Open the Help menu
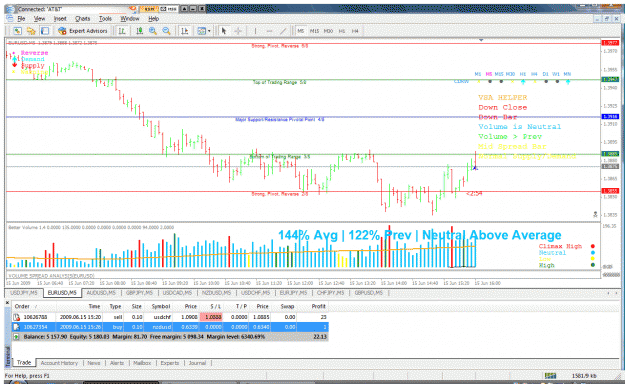 tap(153, 18)
